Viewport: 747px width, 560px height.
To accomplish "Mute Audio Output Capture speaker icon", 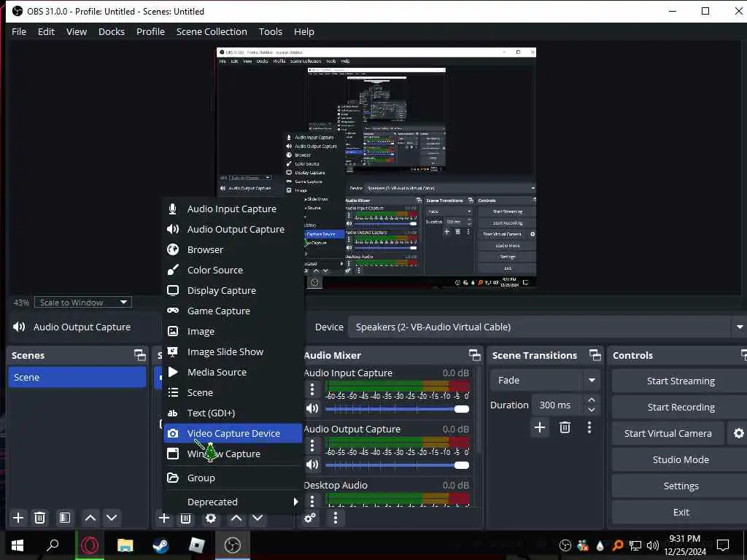I will (x=312, y=464).
